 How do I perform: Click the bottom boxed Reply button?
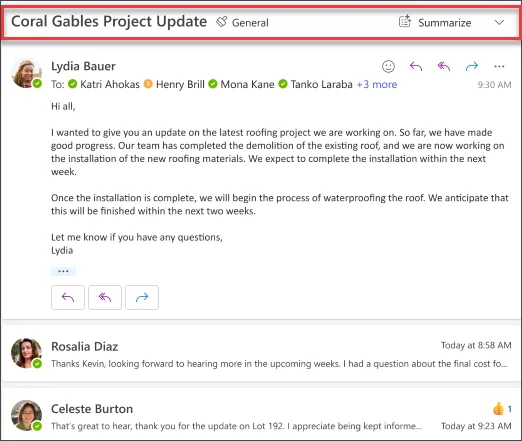coord(68,297)
